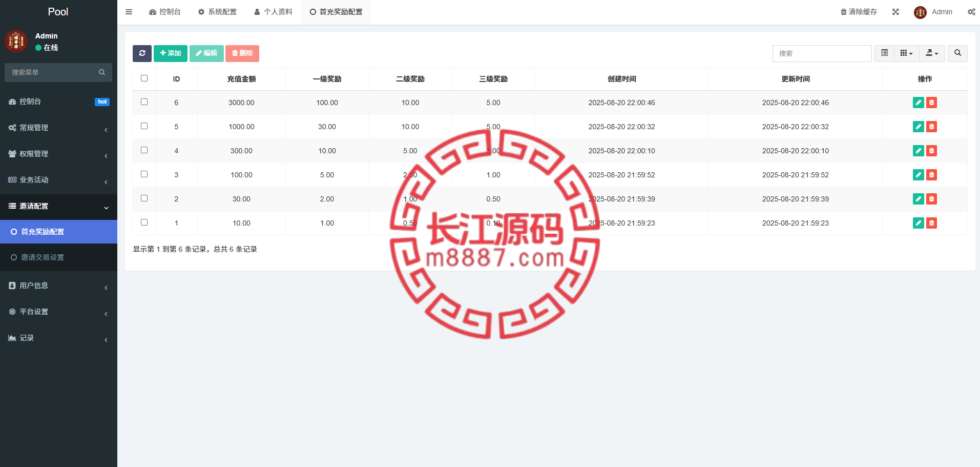
Task: Sort by the 创建时间 column header
Action: [x=621, y=79]
